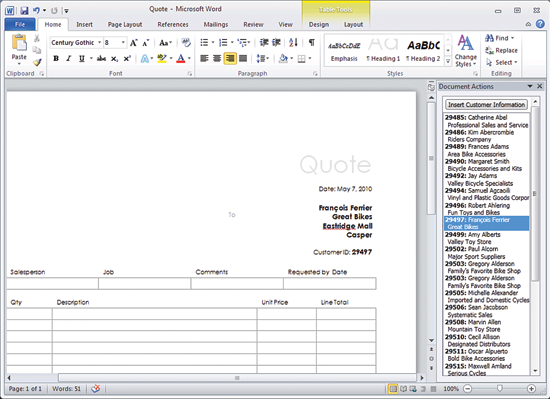
Task: Apply subscript formatting
Action: (x=114, y=59)
